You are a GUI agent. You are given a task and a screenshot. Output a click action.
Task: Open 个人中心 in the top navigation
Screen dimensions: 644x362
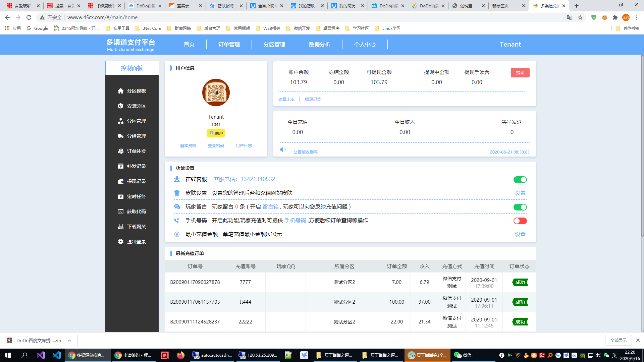(x=365, y=44)
